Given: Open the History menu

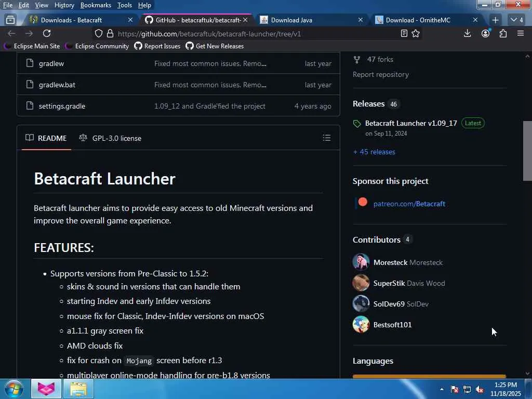Looking at the screenshot, I should 64,5.
